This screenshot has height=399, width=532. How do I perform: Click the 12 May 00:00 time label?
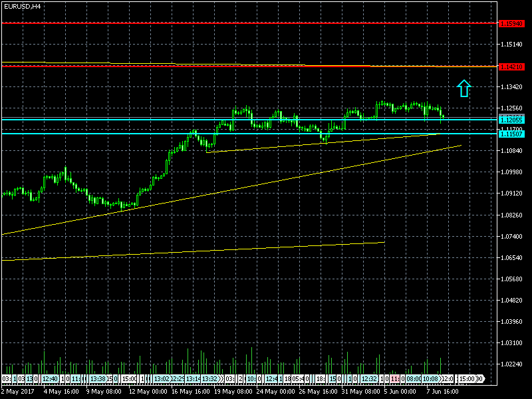(x=148, y=392)
